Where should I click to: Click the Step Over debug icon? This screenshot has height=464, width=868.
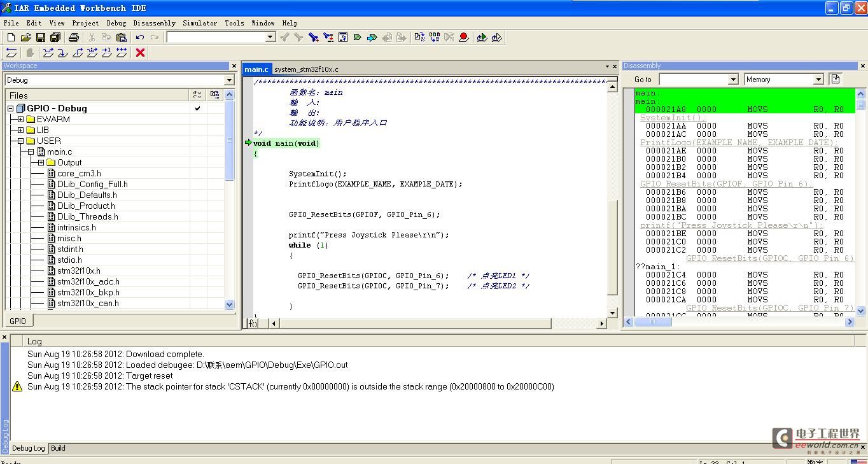click(48, 53)
